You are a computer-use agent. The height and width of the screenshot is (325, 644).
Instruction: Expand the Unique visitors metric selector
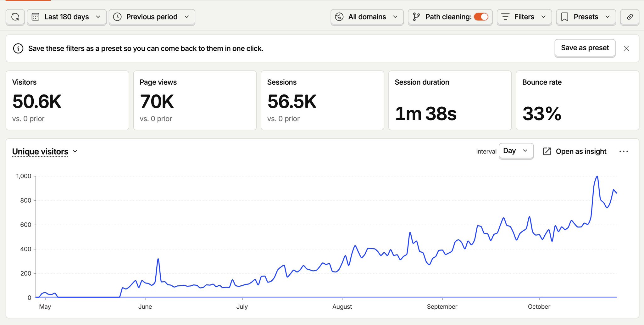point(45,152)
